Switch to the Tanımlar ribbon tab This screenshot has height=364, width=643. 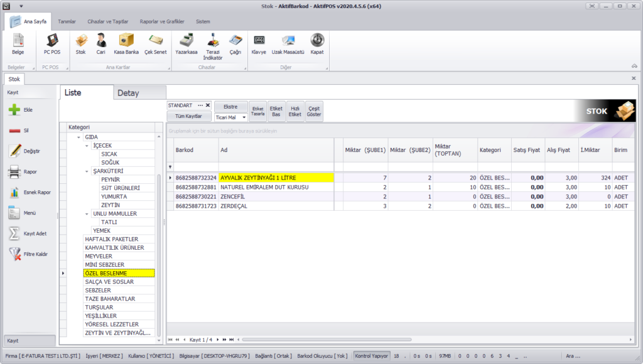pyautogui.click(x=67, y=21)
